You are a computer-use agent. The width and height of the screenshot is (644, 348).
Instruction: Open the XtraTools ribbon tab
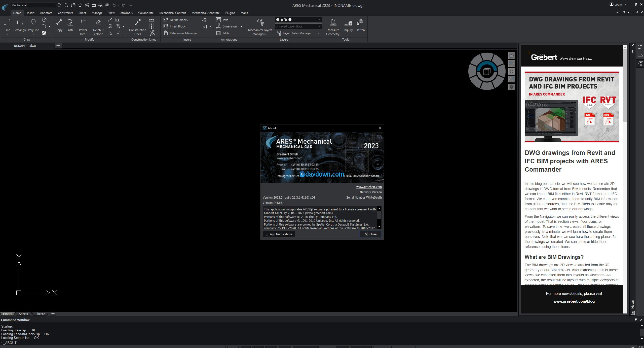(x=126, y=13)
